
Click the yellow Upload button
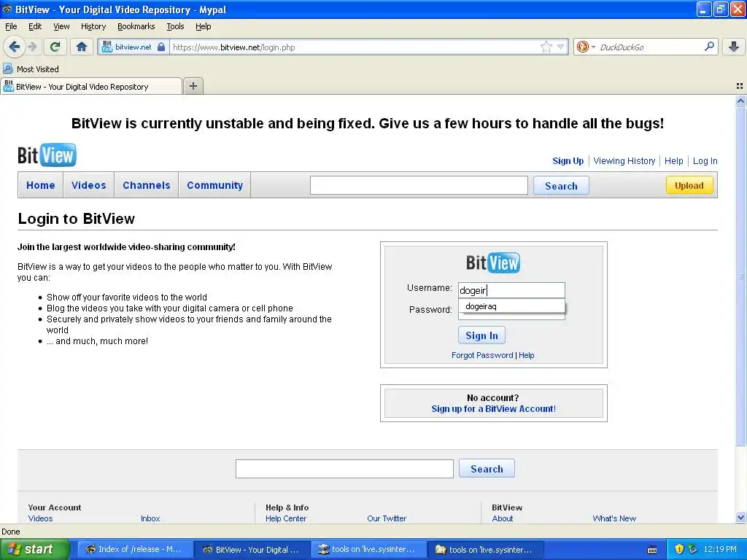[689, 185]
